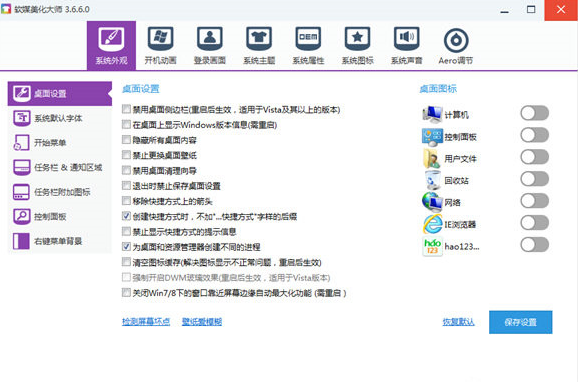The image size is (578, 382).
Task: Check 禁止更换桌面壁纸 option
Action: point(126,154)
